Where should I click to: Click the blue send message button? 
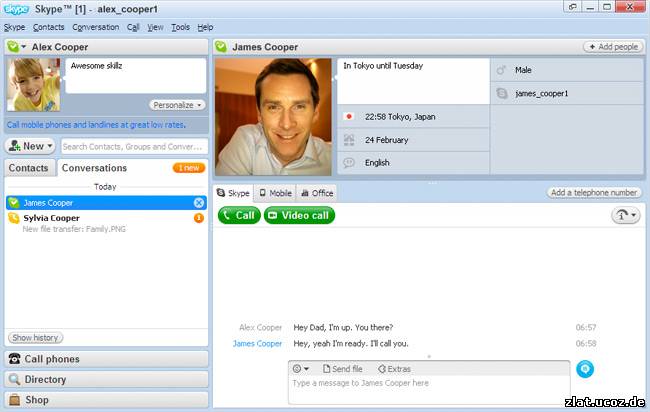[585, 369]
